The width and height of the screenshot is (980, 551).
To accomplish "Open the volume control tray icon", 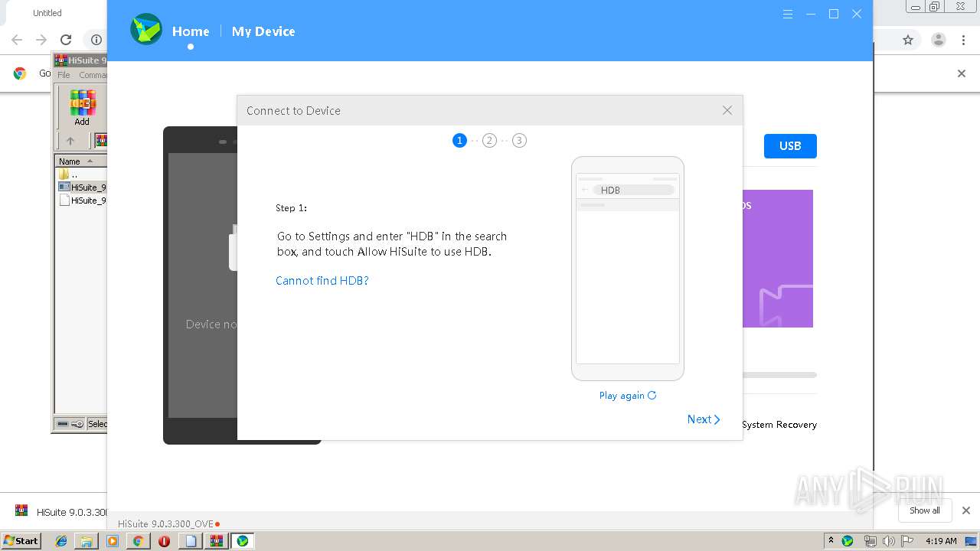I will (x=888, y=541).
